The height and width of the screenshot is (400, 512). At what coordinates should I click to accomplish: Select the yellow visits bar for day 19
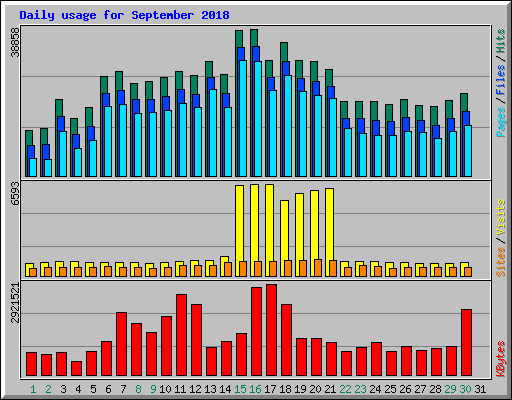(299, 235)
